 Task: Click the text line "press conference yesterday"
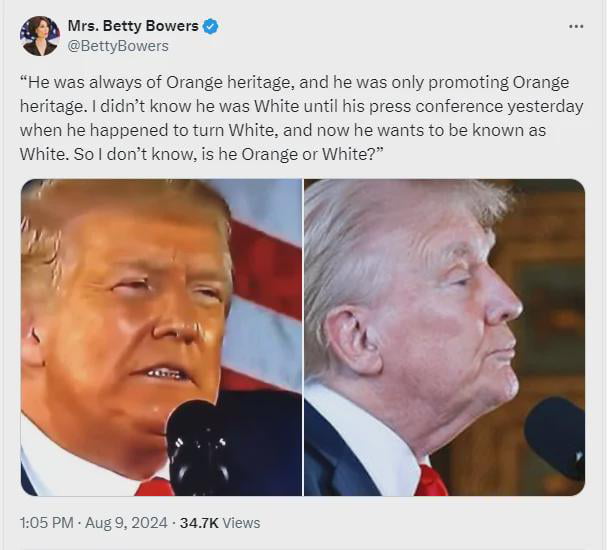click(476, 106)
